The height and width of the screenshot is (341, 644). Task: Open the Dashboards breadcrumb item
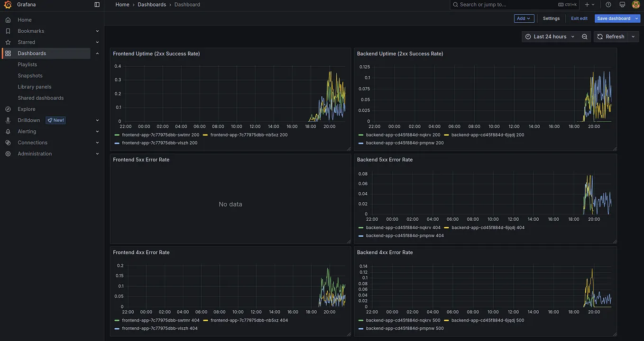tap(152, 4)
